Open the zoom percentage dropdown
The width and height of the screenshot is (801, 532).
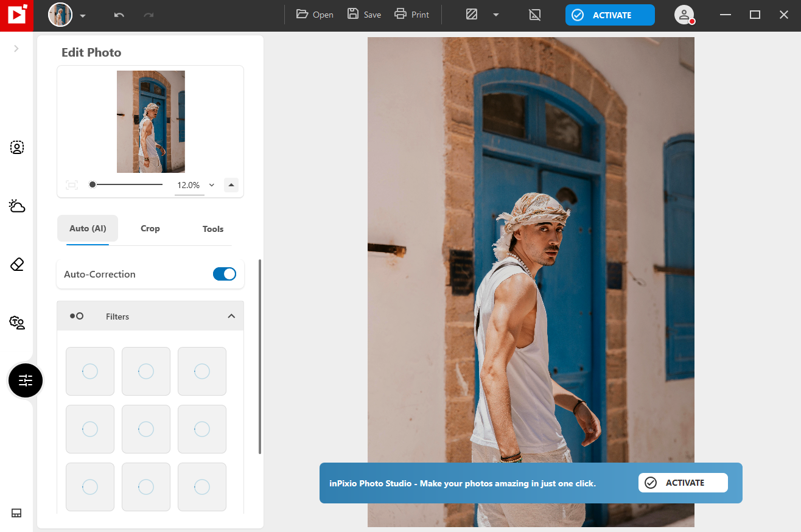211,184
